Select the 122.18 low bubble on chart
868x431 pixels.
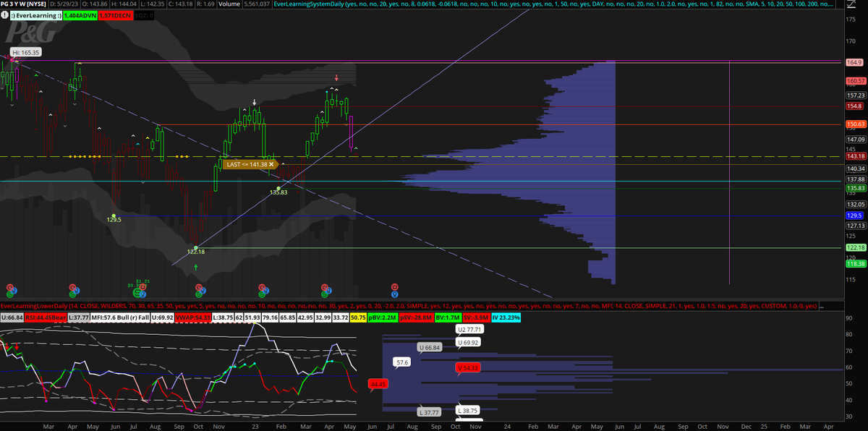197,252
